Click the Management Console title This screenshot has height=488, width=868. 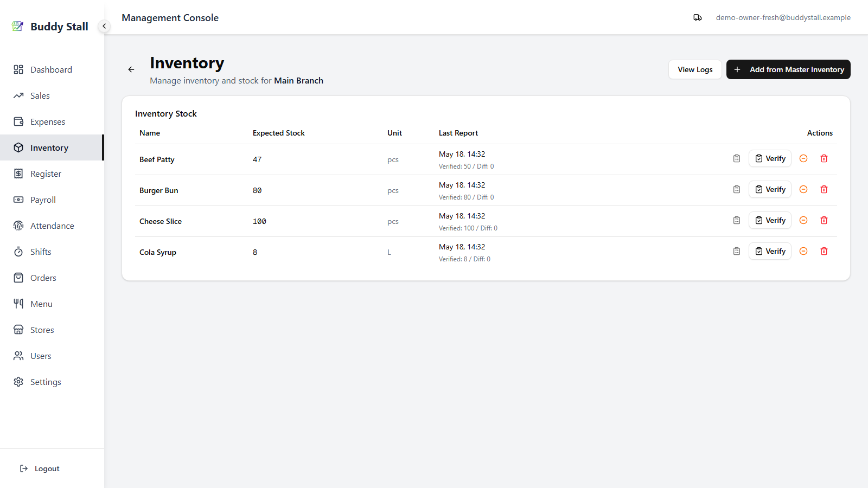170,17
